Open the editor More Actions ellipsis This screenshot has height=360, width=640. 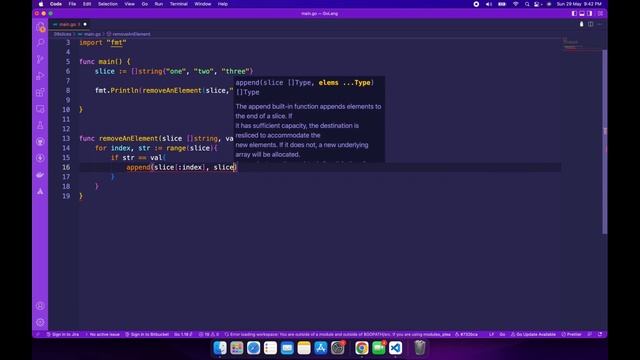[600, 24]
